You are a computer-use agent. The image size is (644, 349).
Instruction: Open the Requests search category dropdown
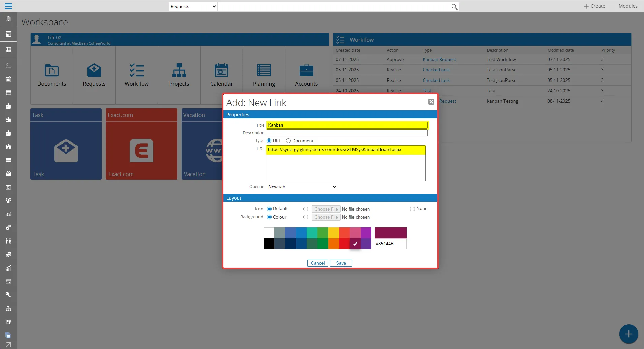point(192,6)
